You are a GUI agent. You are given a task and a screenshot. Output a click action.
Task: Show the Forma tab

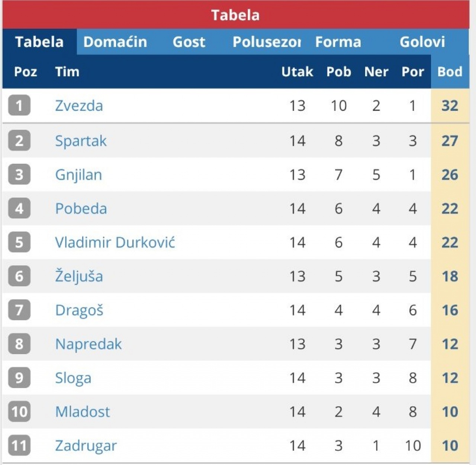(x=338, y=42)
